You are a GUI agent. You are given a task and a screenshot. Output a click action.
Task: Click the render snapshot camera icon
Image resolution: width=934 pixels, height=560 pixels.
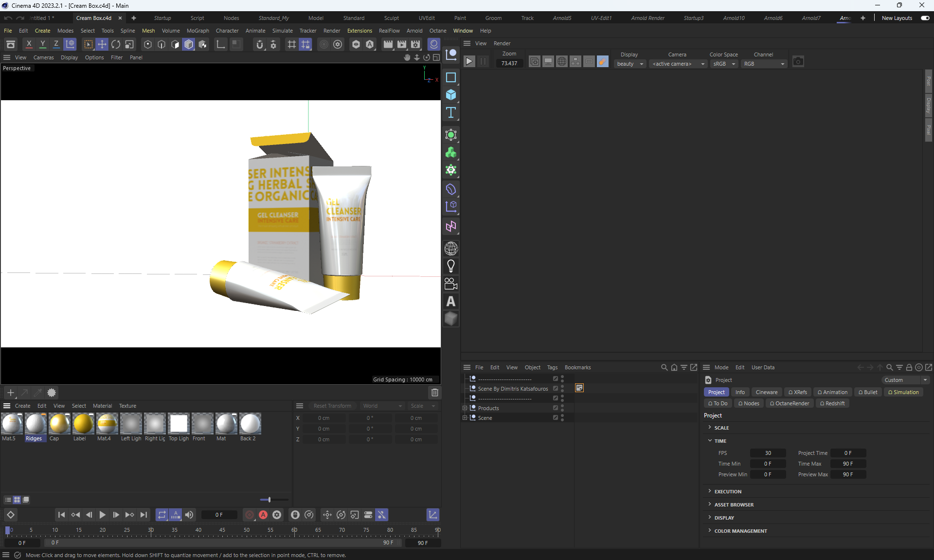pos(798,62)
